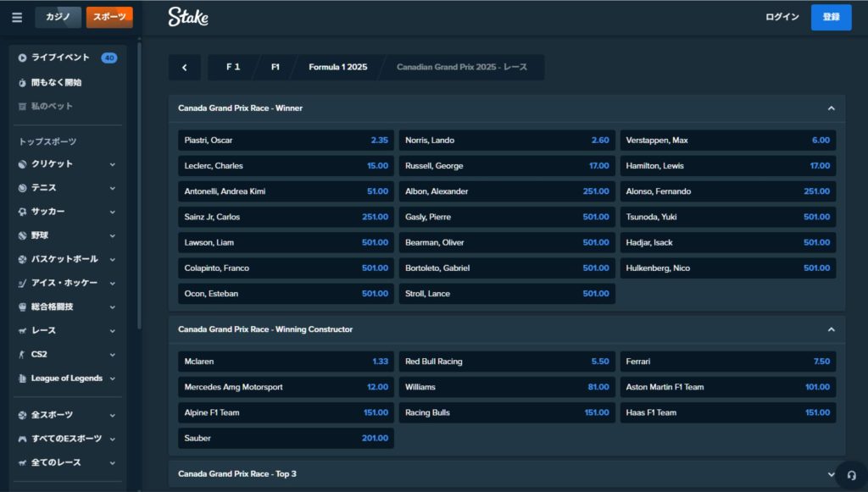Screen dimensions: 868x492
Task: Expand the バスケットボール submenu chevron
Action: pyautogui.click(x=113, y=259)
